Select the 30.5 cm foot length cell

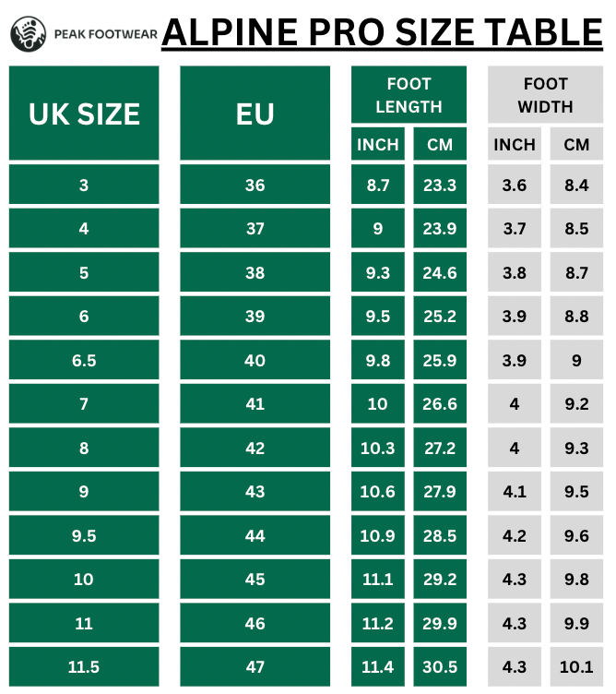(439, 666)
